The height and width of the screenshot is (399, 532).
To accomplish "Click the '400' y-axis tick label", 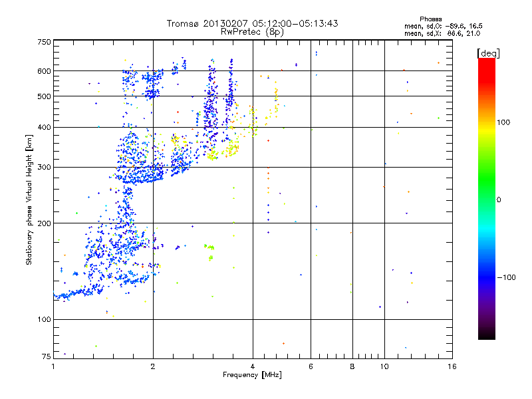I will (x=44, y=128).
